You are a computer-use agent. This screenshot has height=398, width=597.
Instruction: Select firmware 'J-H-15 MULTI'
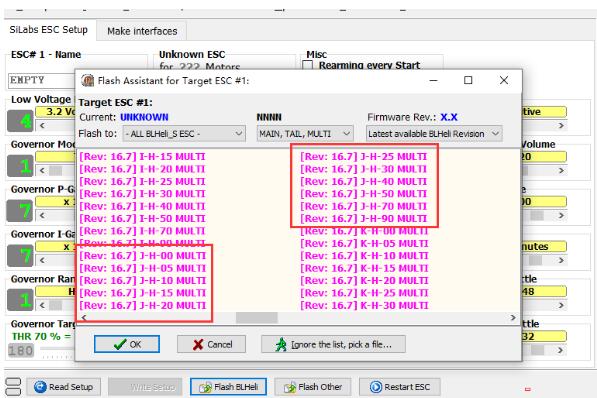(x=142, y=293)
